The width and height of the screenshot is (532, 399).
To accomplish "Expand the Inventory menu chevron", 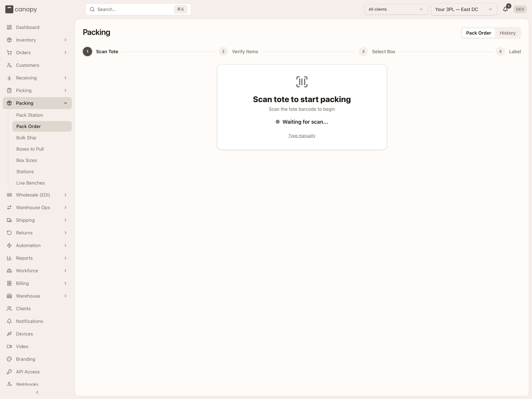I will click(x=65, y=40).
